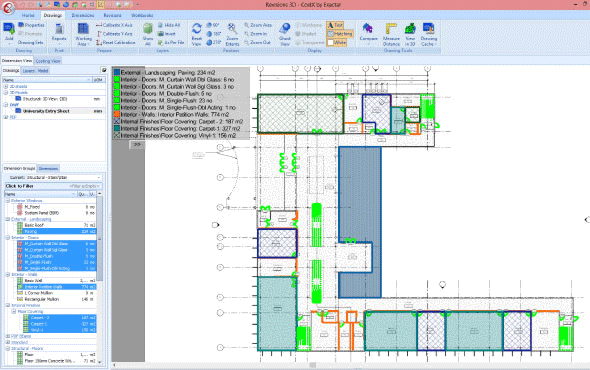Screen dimensions: 590x370
Task: Click the CostX application logo button
Action: point(8,8)
